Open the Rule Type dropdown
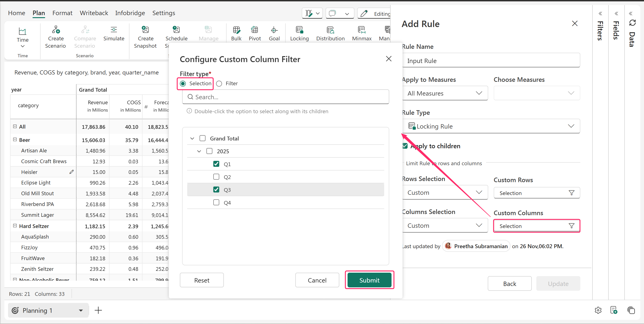Viewport: 644px width, 324px height. (491, 126)
